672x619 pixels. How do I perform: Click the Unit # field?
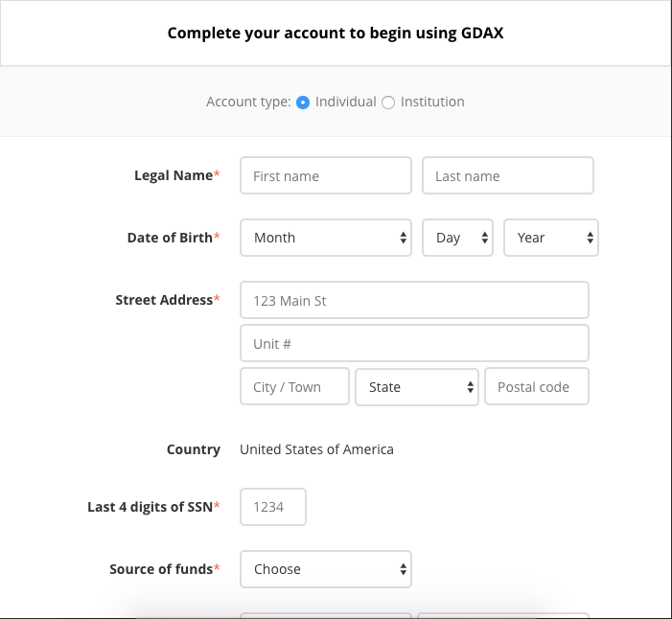tap(414, 344)
